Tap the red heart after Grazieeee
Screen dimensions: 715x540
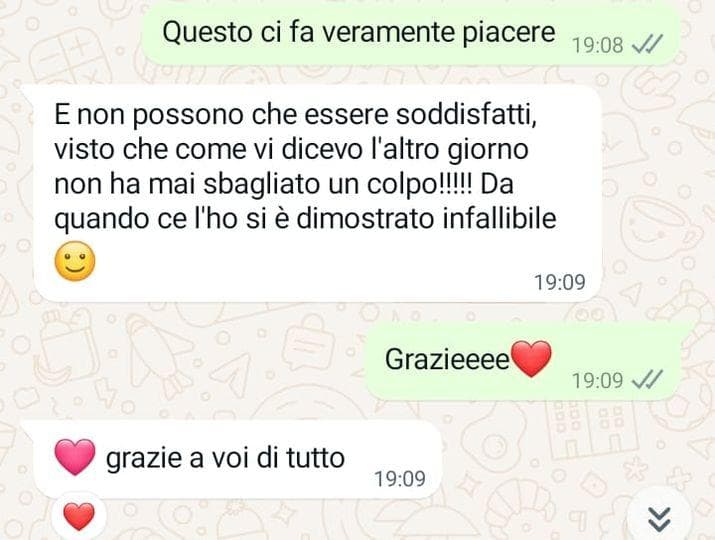[x=531, y=358]
